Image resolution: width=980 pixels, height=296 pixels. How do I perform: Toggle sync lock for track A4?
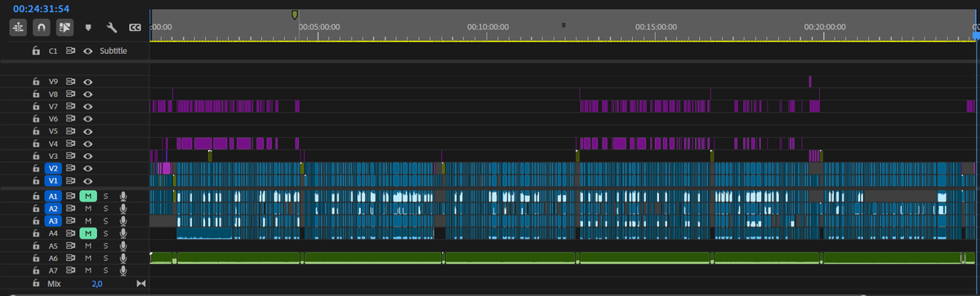coord(71,233)
